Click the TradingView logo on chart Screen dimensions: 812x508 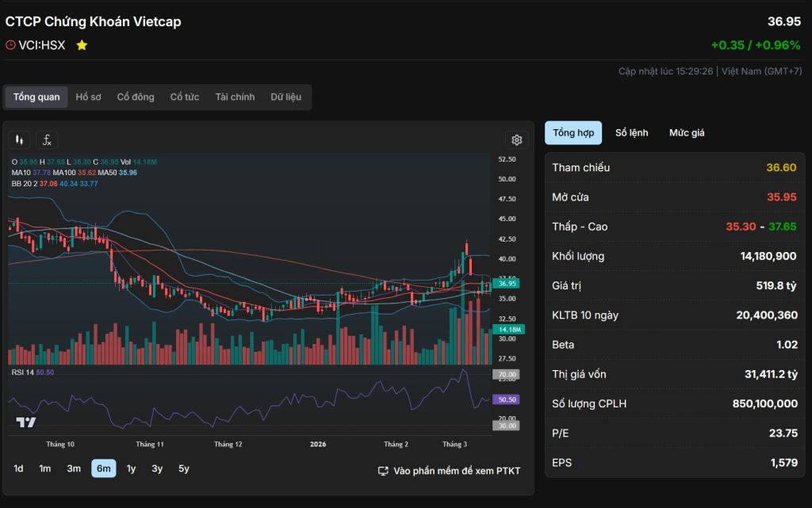tap(26, 422)
